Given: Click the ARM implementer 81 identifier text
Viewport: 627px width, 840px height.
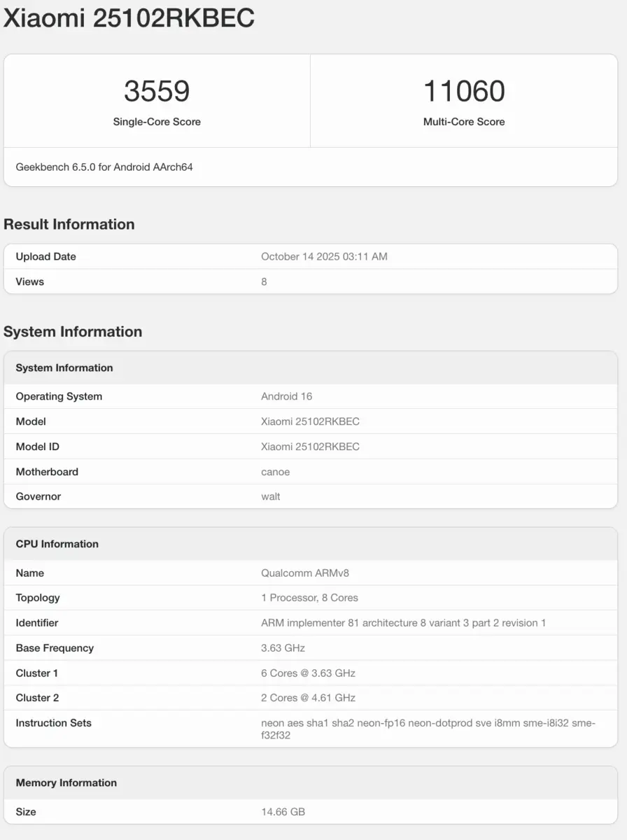Looking at the screenshot, I should [x=403, y=623].
